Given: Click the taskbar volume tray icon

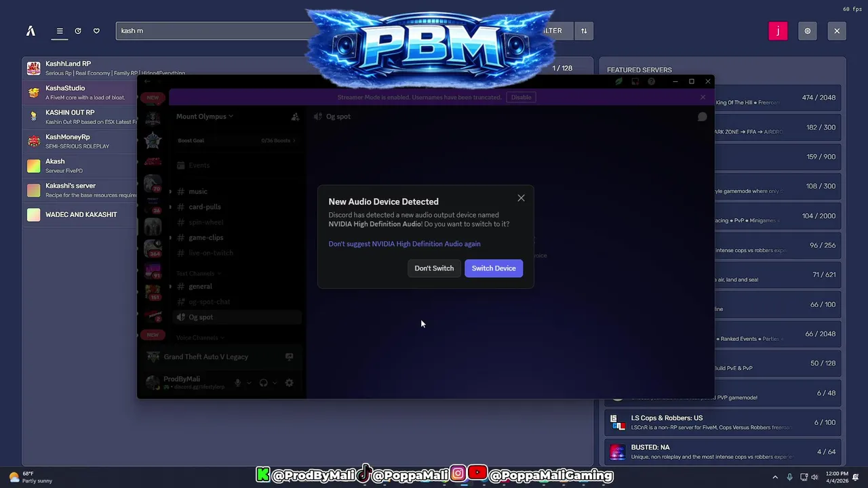Looking at the screenshot, I should tap(814, 477).
